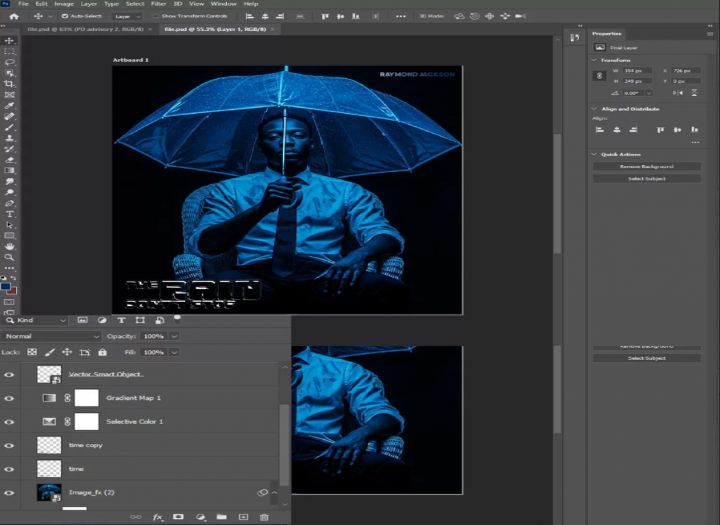Toggle the Auto-Select checkbox

(65, 16)
